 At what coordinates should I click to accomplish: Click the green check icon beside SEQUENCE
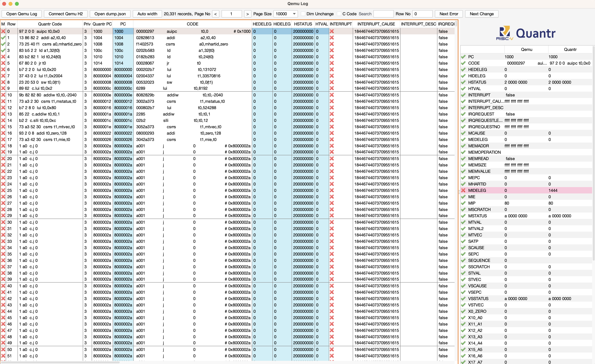[463, 260]
